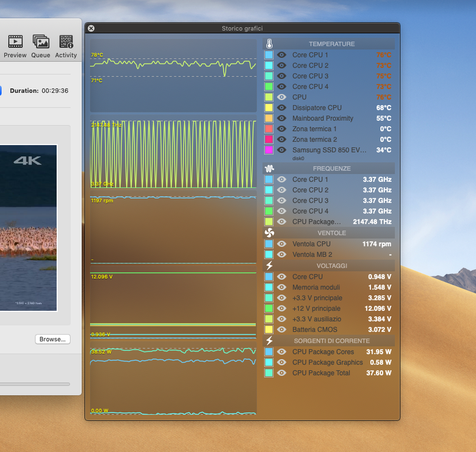Click the 12.096 V reading in list
This screenshot has width=476, height=452.
pos(378,308)
